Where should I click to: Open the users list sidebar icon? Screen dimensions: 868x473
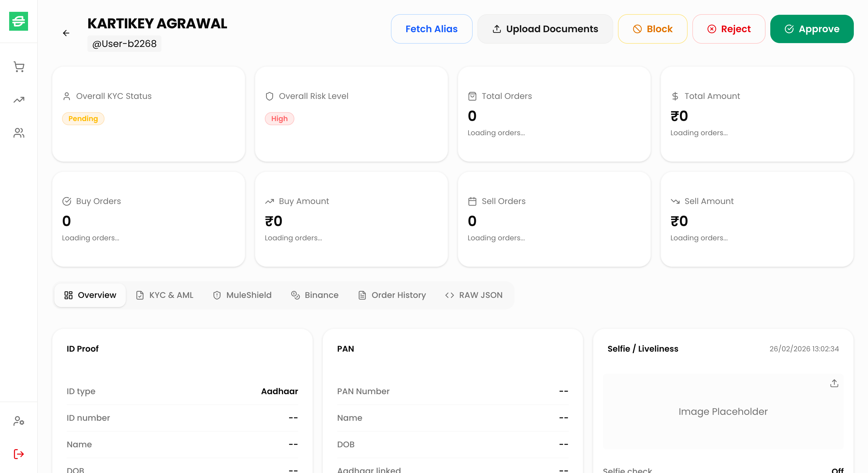pos(19,133)
